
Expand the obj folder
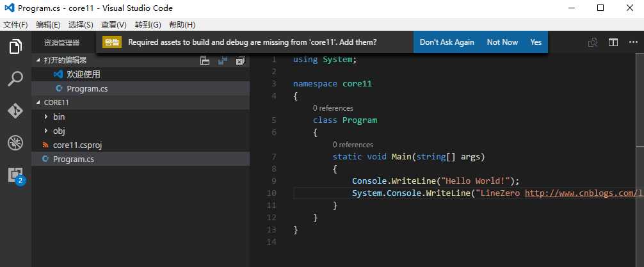tap(45, 131)
